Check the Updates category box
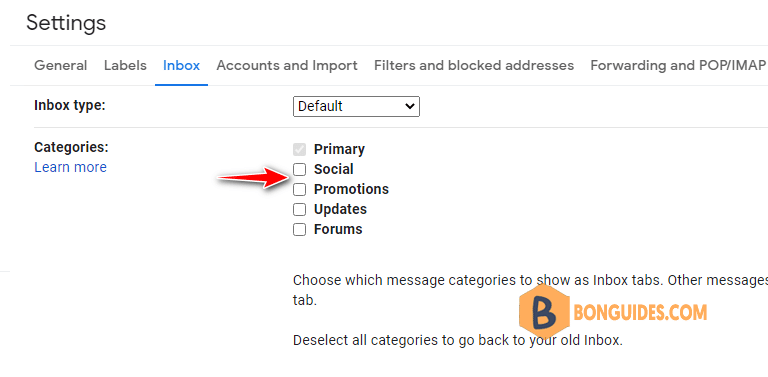 [299, 210]
